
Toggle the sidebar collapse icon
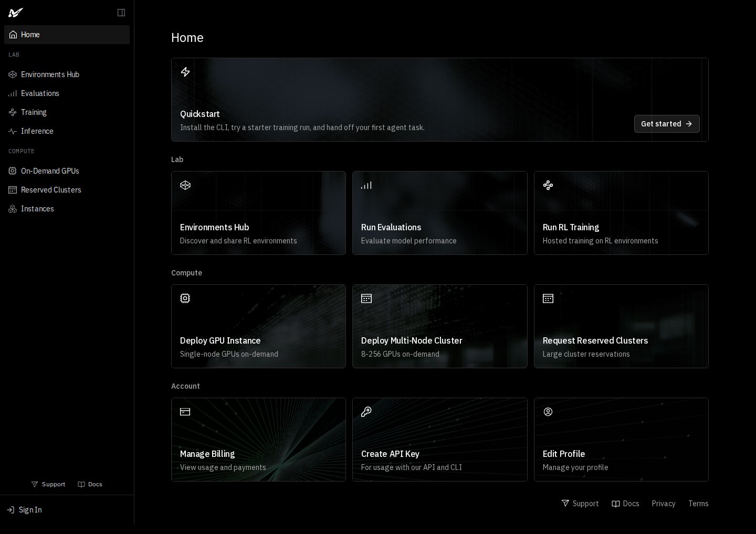pyautogui.click(x=121, y=13)
